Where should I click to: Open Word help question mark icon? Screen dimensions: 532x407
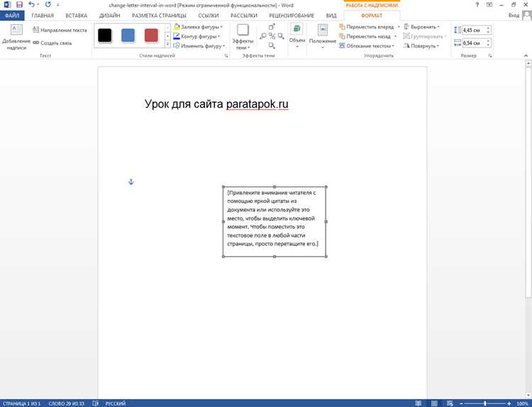[x=477, y=5]
